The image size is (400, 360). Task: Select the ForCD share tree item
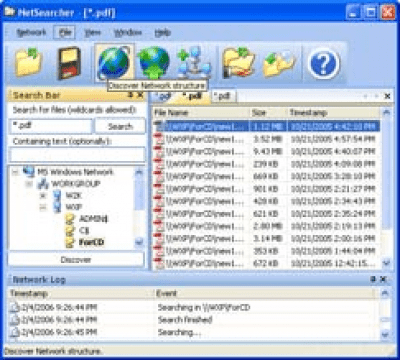pyautogui.click(x=91, y=242)
